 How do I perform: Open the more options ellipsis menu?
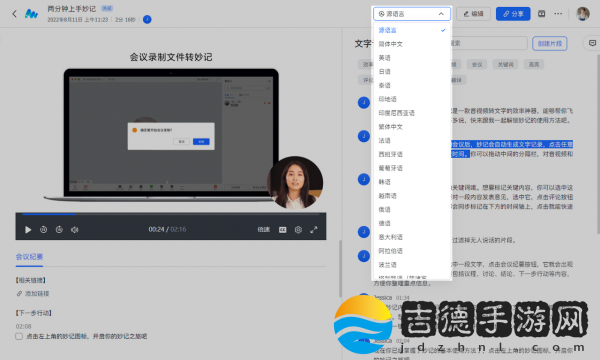pos(558,14)
